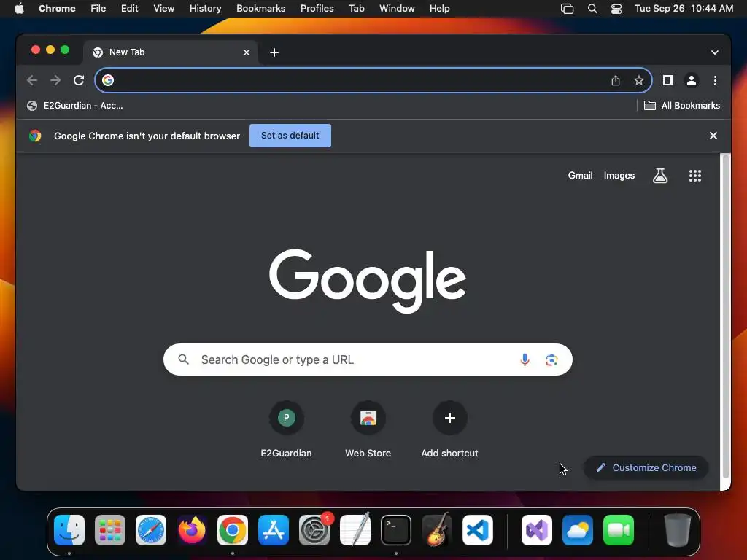Dismiss the default browser banner
Image resolution: width=747 pixels, height=560 pixels.
(713, 136)
